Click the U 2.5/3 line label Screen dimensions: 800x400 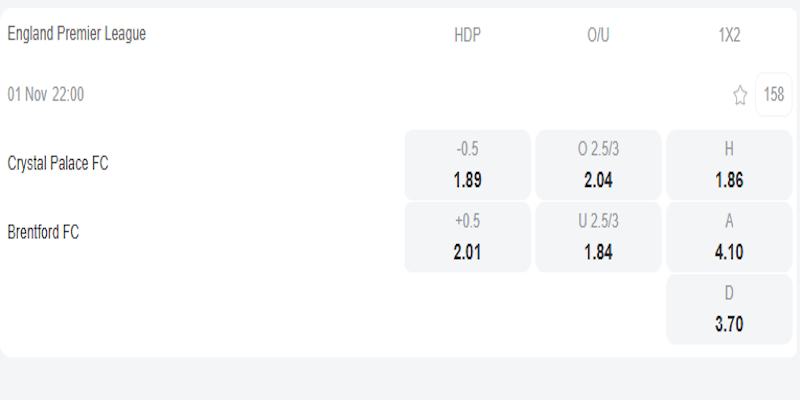598,221
